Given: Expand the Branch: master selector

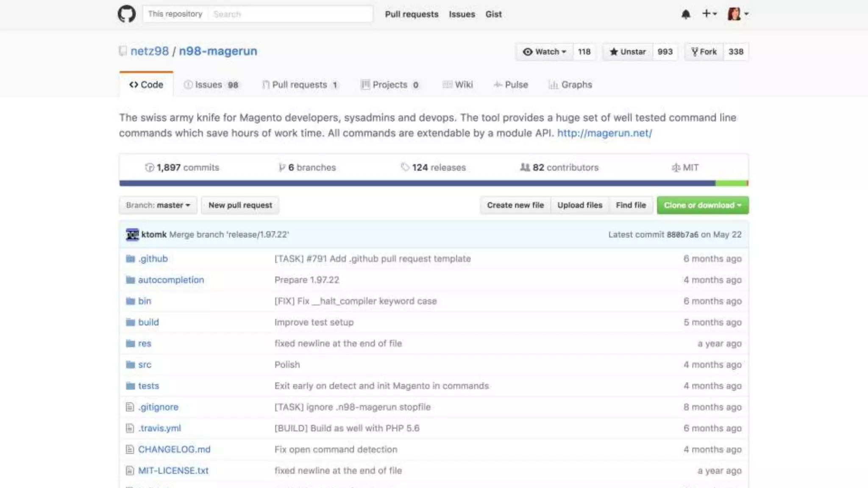Looking at the screenshot, I should [158, 205].
